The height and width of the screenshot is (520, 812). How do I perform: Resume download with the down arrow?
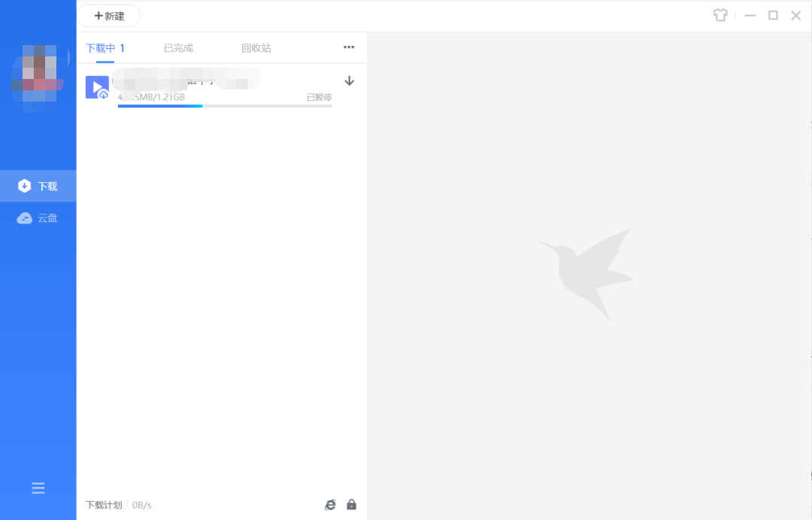pyautogui.click(x=350, y=81)
